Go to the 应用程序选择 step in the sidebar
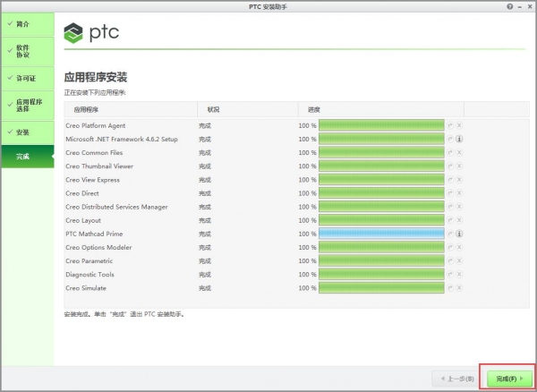This screenshot has width=537, height=392. click(x=28, y=106)
